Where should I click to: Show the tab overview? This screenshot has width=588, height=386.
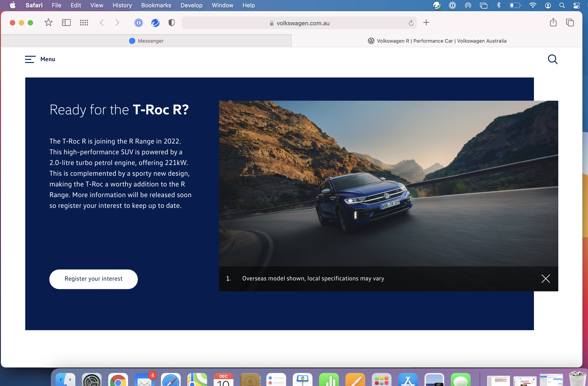tap(570, 23)
